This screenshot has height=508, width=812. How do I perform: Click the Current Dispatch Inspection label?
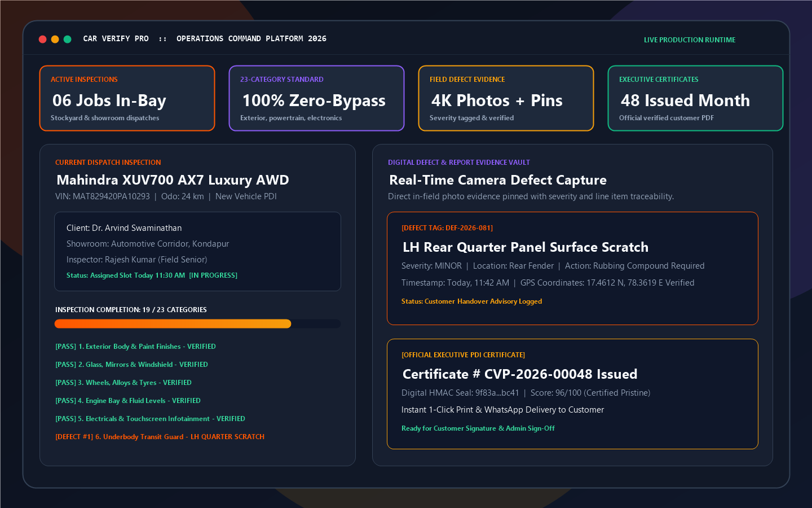pyautogui.click(x=108, y=163)
